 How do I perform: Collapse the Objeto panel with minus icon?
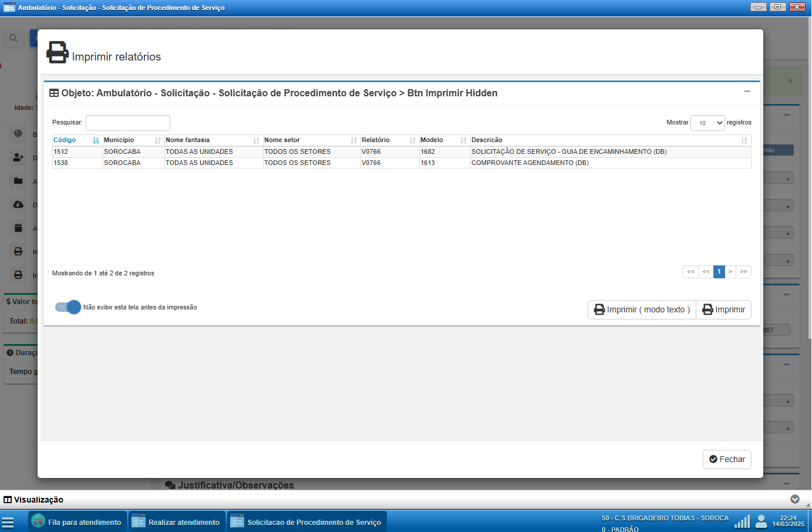click(747, 92)
